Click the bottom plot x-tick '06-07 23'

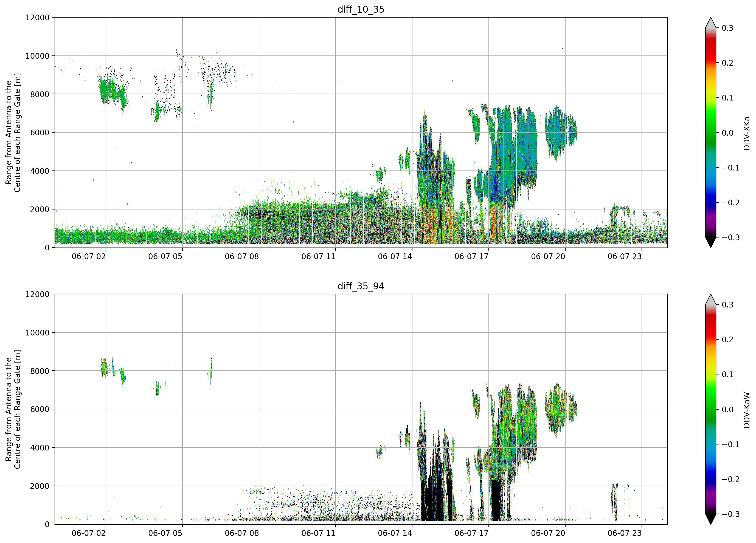625,533
